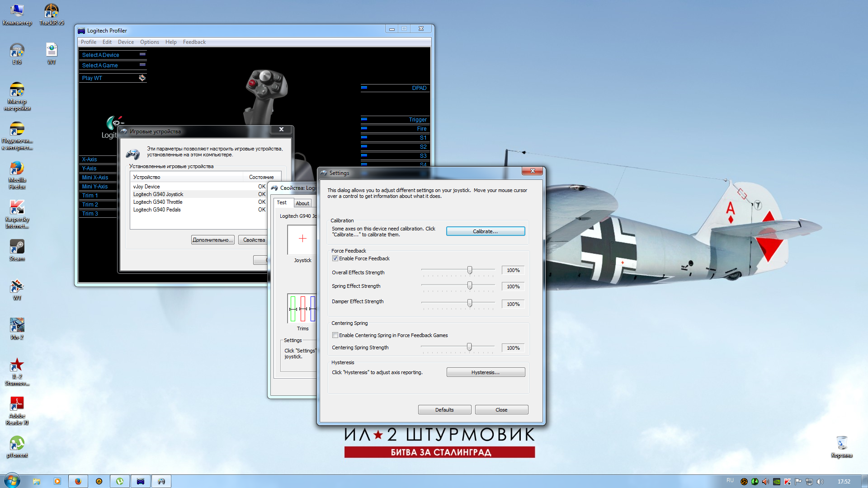Open the Мастер настройки desktop icon
Viewport: 868px width, 488px height.
[17, 96]
